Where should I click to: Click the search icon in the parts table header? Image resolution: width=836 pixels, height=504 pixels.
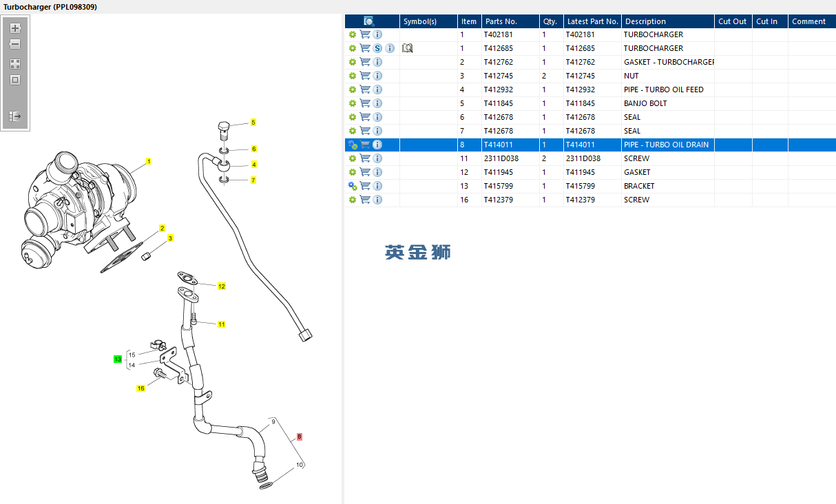[369, 21]
